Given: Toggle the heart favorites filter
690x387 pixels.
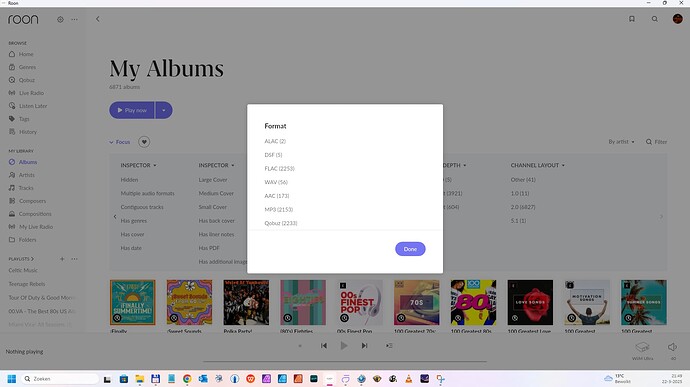Looking at the screenshot, I should pos(144,142).
